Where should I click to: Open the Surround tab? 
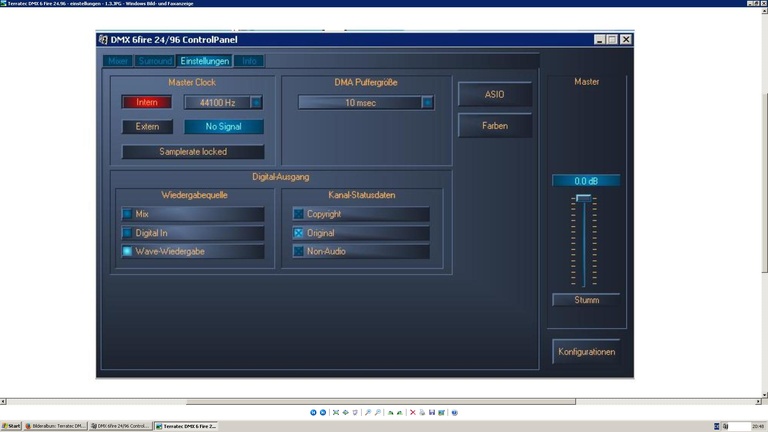pos(155,61)
